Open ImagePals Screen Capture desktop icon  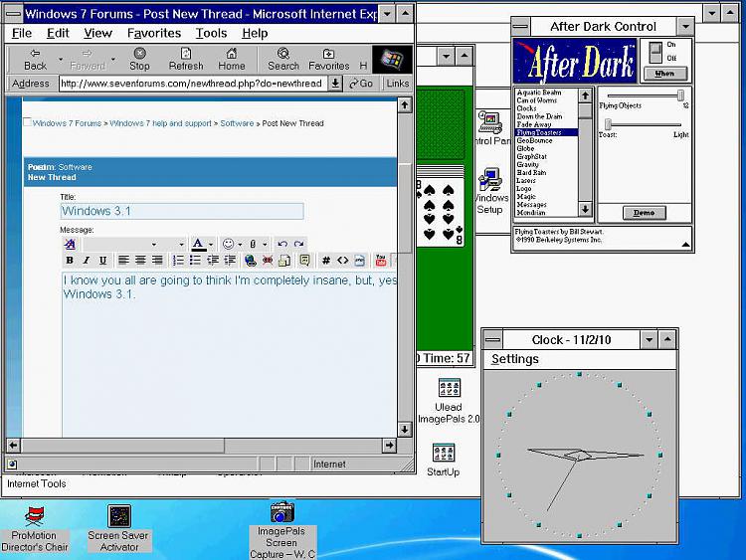[x=282, y=530]
